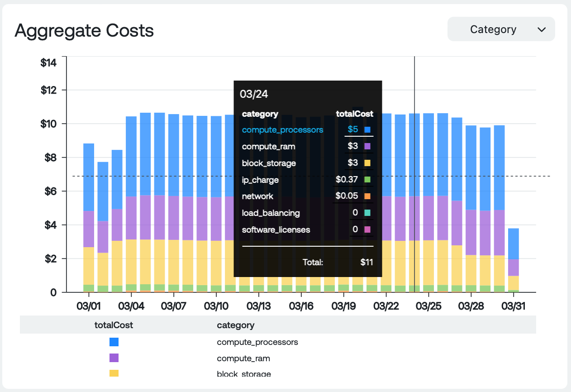Image resolution: width=571 pixels, height=392 pixels.
Task: Click network label in the tooltip
Action: (x=257, y=196)
